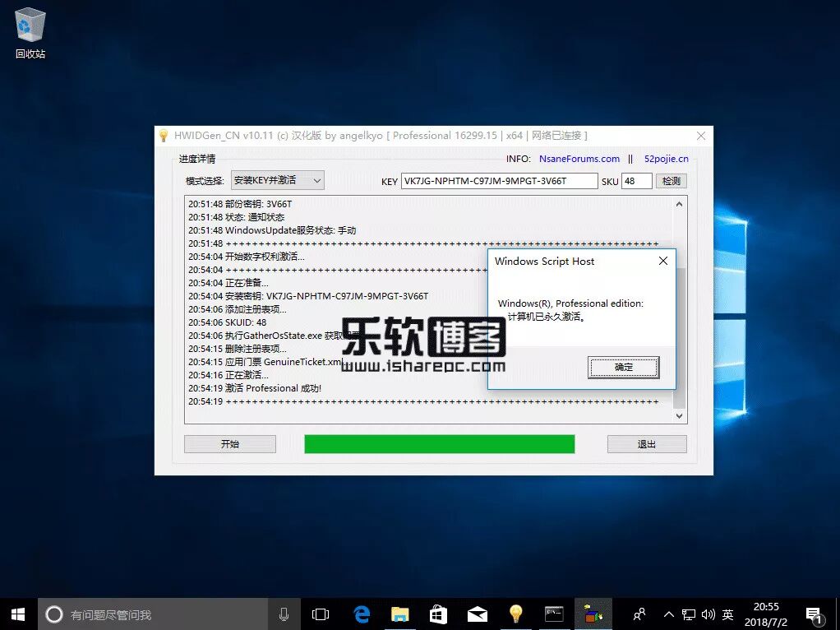The width and height of the screenshot is (840, 630).
Task: Open the 52pojie.cn link
Action: click(x=666, y=159)
